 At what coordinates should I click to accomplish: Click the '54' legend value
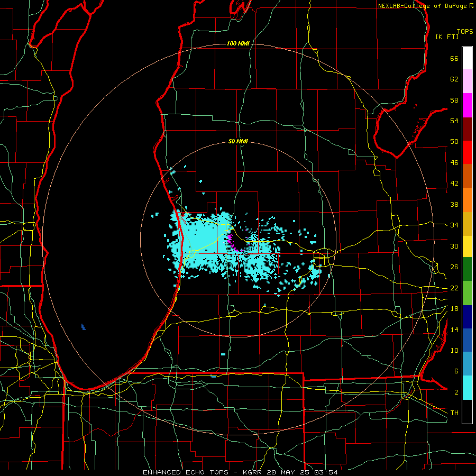tap(454, 121)
